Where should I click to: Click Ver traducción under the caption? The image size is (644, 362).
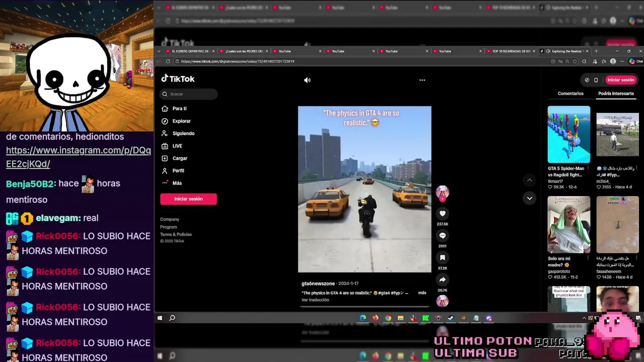(315, 300)
